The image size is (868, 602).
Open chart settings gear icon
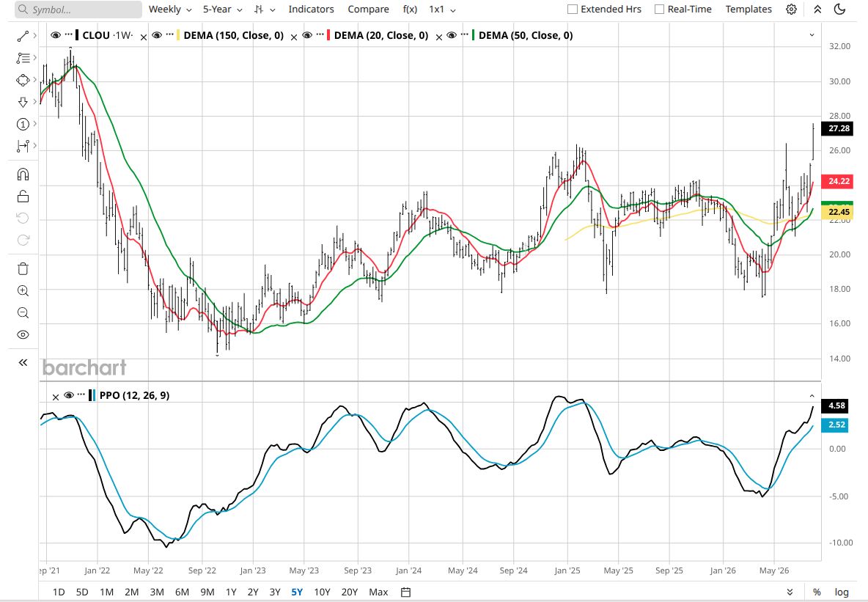(792, 10)
